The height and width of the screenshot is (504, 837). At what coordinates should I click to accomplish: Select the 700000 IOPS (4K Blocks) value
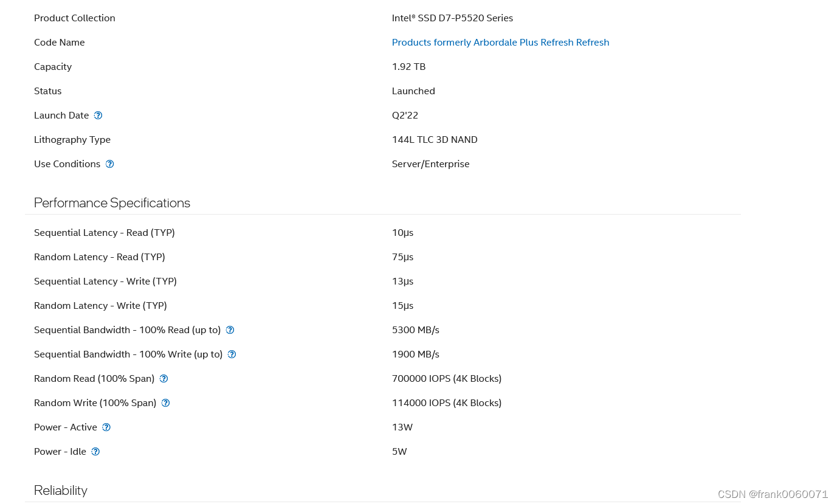tap(447, 379)
